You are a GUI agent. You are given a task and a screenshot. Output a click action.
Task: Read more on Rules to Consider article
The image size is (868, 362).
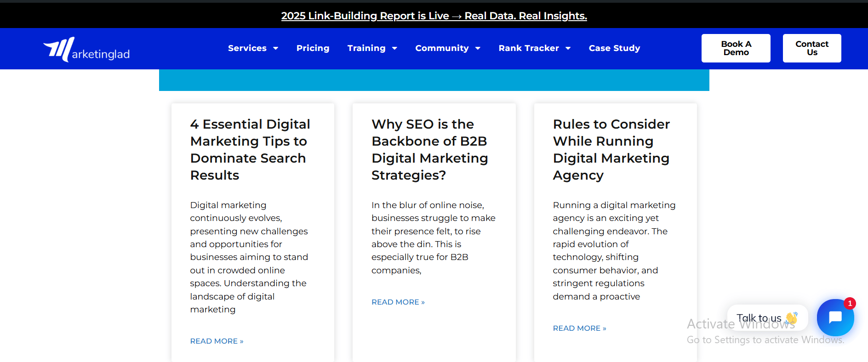[x=579, y=328]
